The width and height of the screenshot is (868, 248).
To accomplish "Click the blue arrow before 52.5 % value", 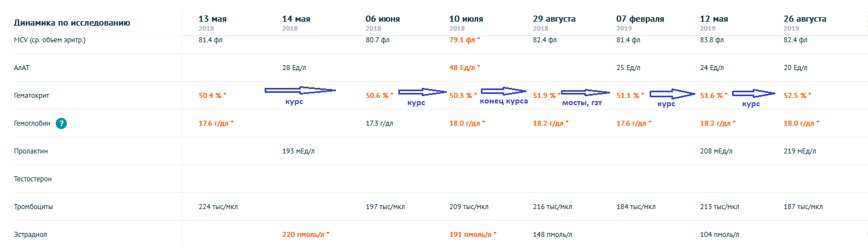I will pyautogui.click(x=754, y=93).
